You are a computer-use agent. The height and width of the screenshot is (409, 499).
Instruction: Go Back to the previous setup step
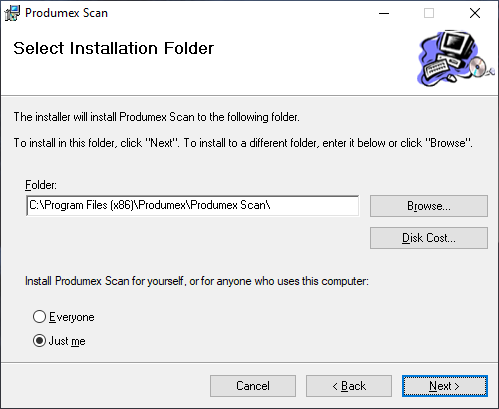tap(349, 386)
